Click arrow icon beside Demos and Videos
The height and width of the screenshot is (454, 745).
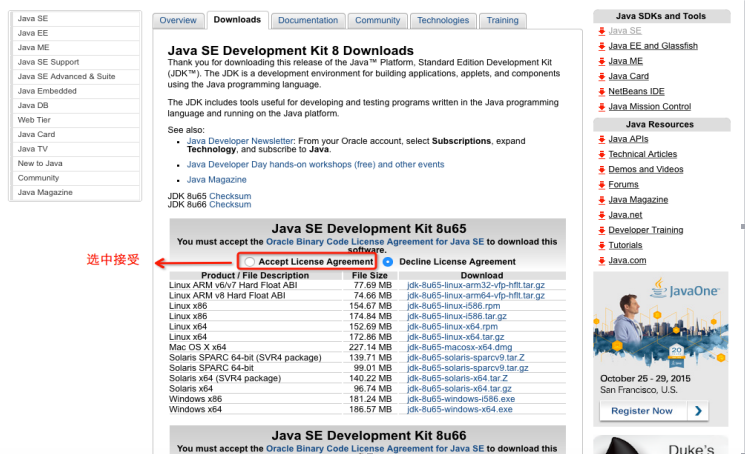pyautogui.click(x=602, y=170)
